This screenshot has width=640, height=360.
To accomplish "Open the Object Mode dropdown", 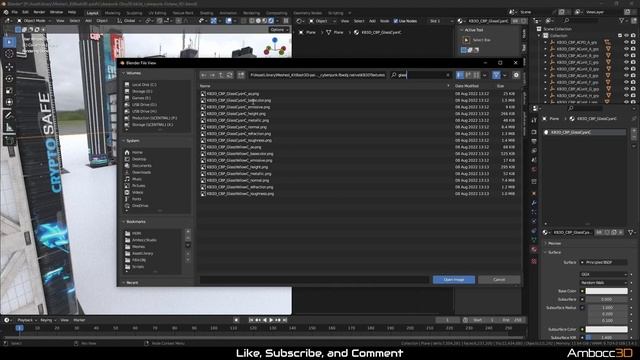I will point(34,21).
